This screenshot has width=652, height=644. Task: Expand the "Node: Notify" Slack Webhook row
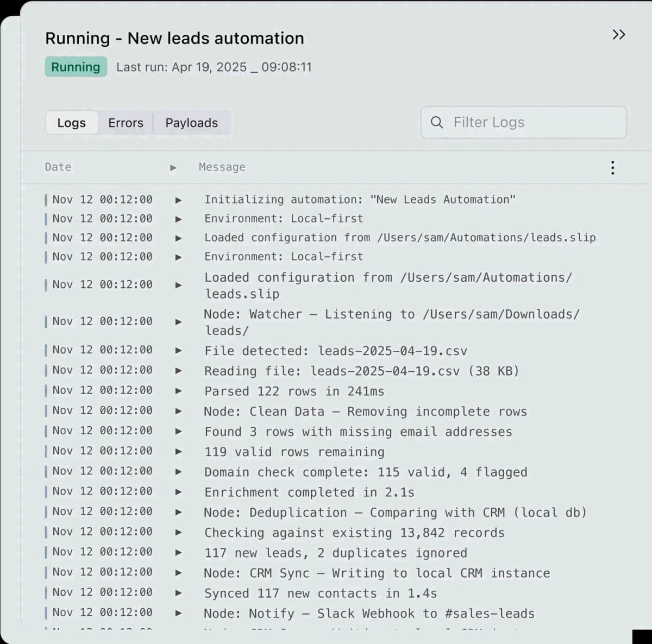pos(178,614)
